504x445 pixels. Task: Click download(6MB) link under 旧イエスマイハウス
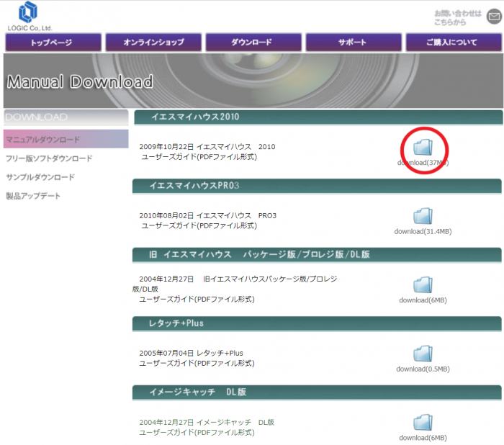pos(423,300)
